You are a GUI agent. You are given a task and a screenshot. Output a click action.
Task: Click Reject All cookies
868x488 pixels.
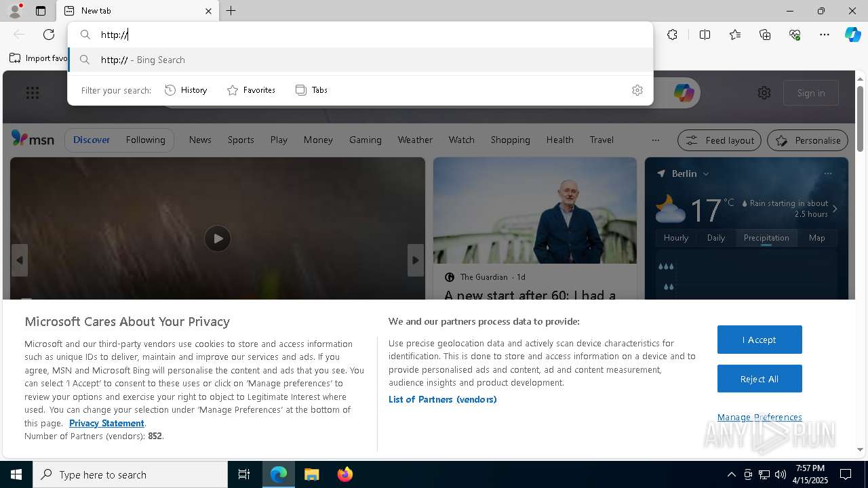(x=759, y=379)
